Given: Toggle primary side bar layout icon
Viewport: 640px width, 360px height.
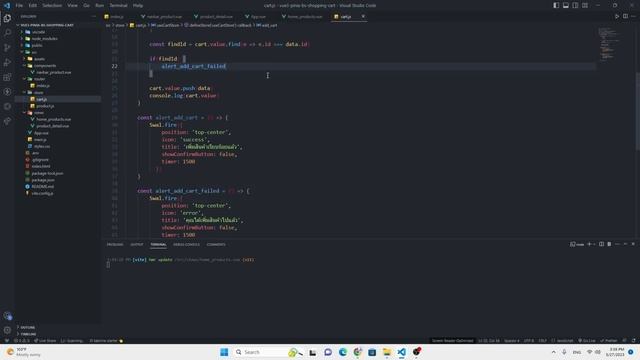Looking at the screenshot, I should coord(556,5).
